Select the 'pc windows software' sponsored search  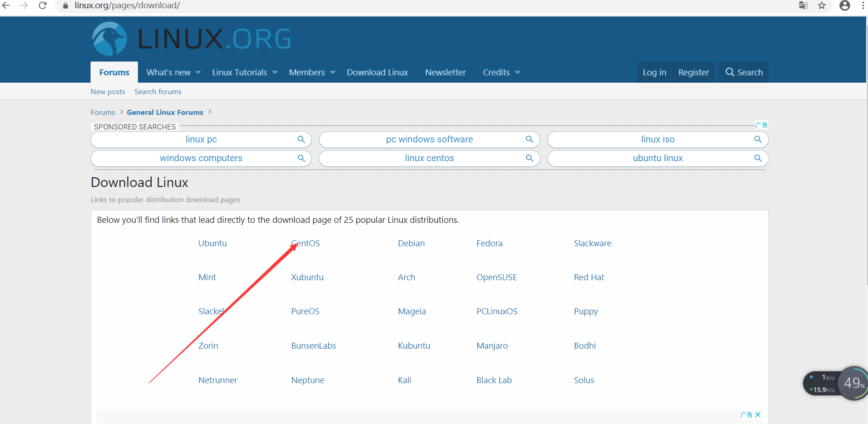(x=429, y=139)
